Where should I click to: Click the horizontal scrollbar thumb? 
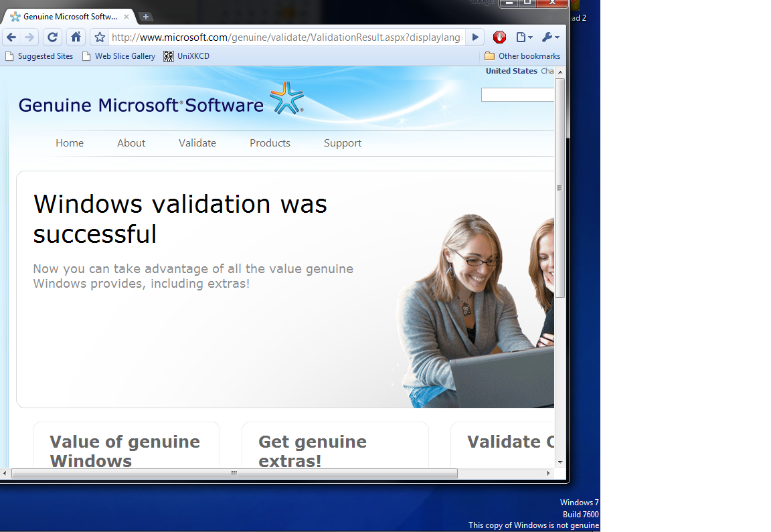coord(234,474)
